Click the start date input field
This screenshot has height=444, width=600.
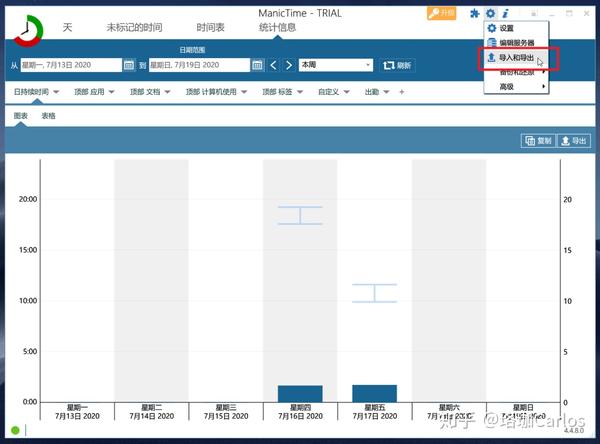pos(71,65)
